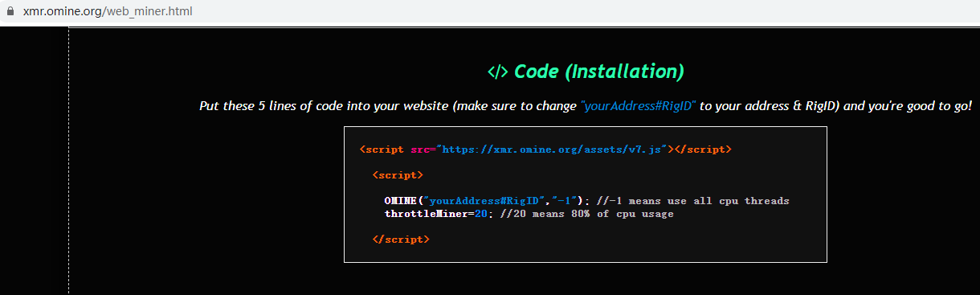Screen dimensions: 980x295
Task: Click the OMINE function name in the code
Action: pyautogui.click(x=400, y=201)
